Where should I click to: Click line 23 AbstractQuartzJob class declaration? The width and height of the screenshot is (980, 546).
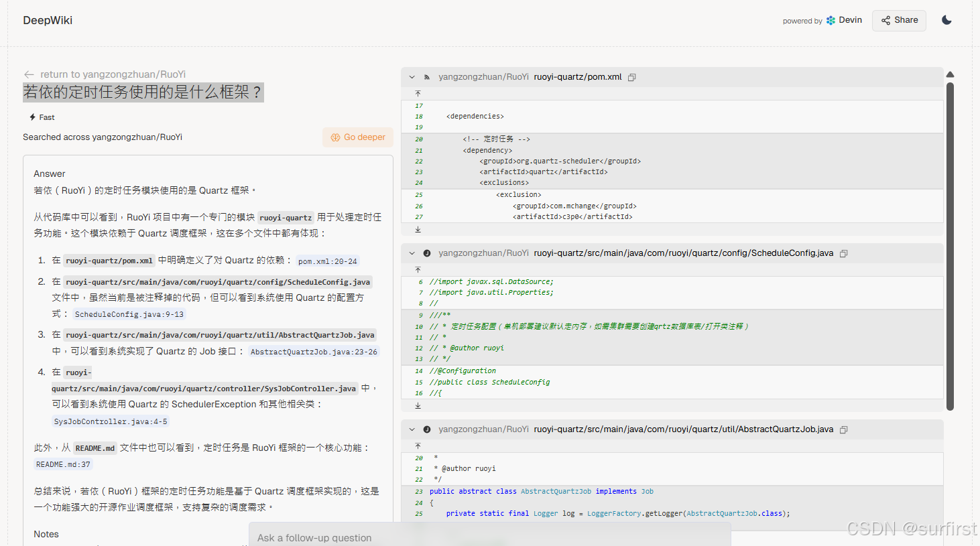[542, 492]
